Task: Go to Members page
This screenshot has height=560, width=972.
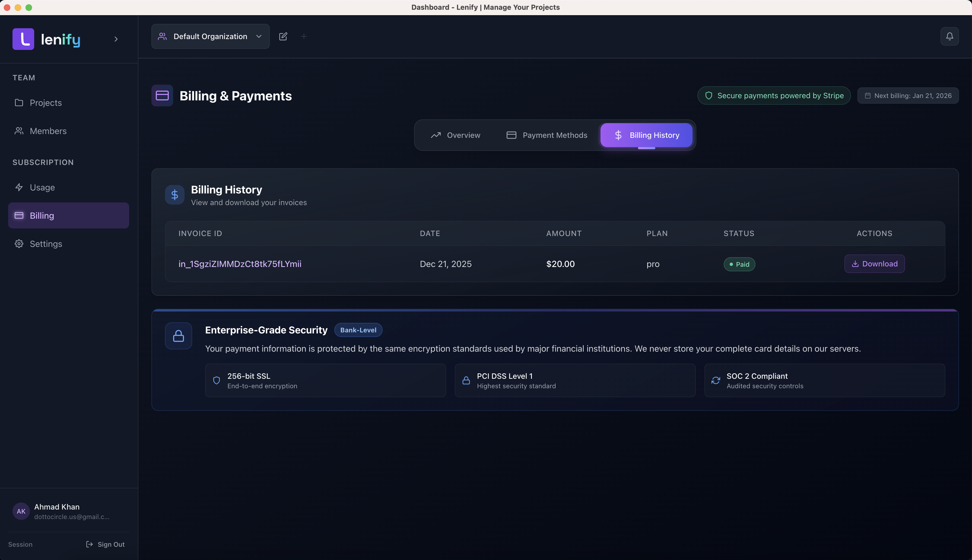Action: coord(48,131)
